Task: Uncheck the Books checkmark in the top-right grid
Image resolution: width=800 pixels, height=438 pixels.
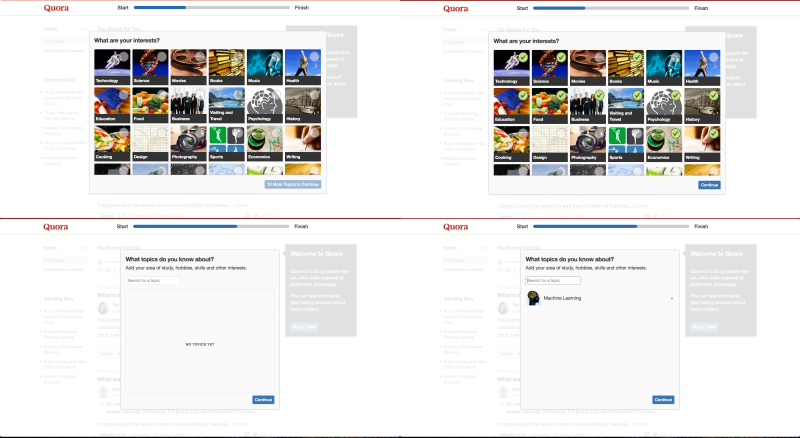Action: click(637, 57)
